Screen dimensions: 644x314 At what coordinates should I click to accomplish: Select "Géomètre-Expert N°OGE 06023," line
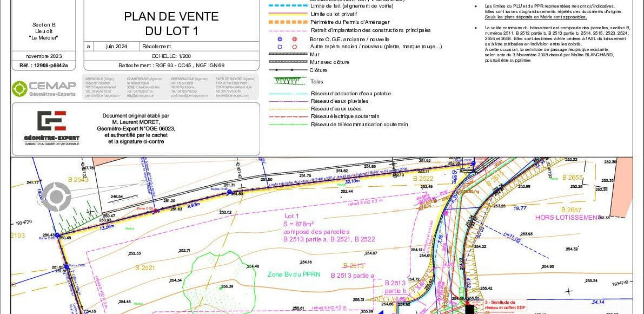pyautogui.click(x=136, y=129)
